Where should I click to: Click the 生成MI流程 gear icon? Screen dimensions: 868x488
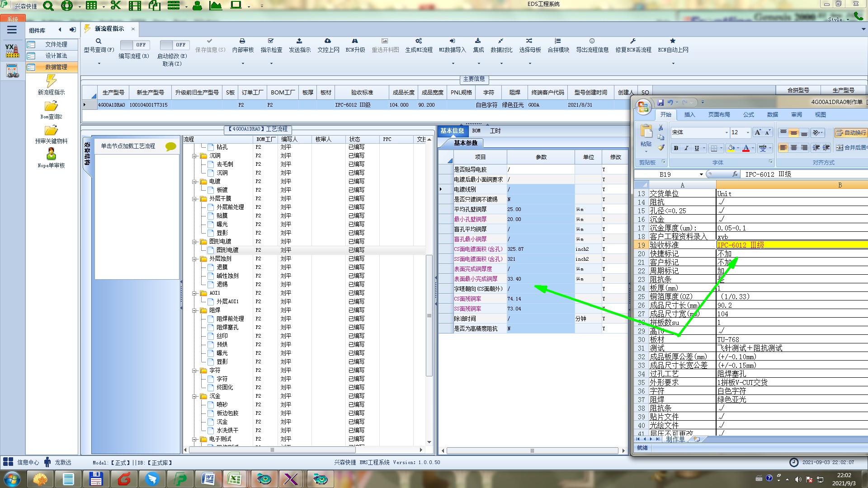coord(419,41)
